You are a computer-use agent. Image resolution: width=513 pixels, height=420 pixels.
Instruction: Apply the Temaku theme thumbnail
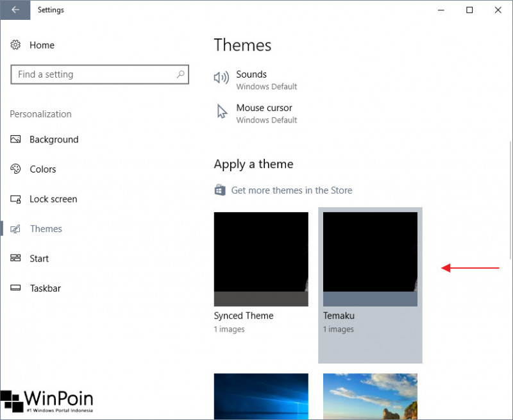click(x=371, y=260)
